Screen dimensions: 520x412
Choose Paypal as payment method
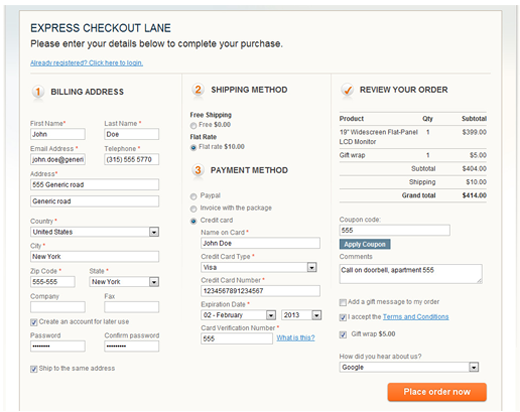pos(193,196)
